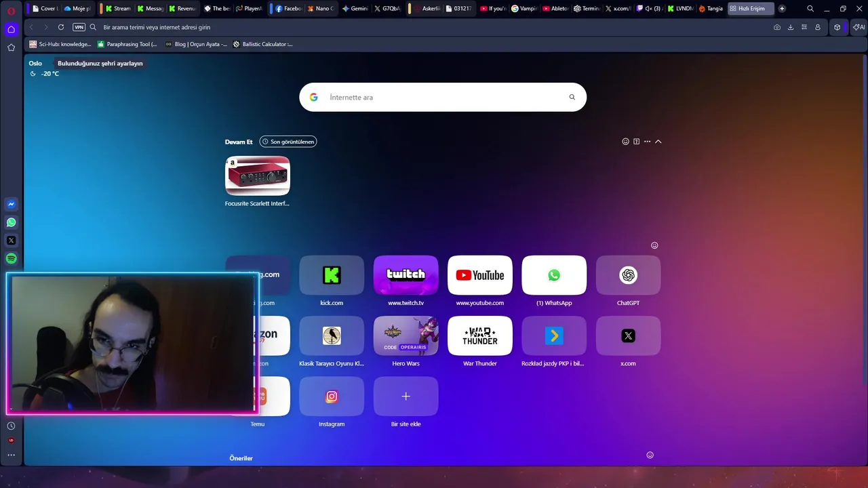Screen dimensions: 868x488
Task: Take a snapshot with the camera icon
Action: [776, 27]
